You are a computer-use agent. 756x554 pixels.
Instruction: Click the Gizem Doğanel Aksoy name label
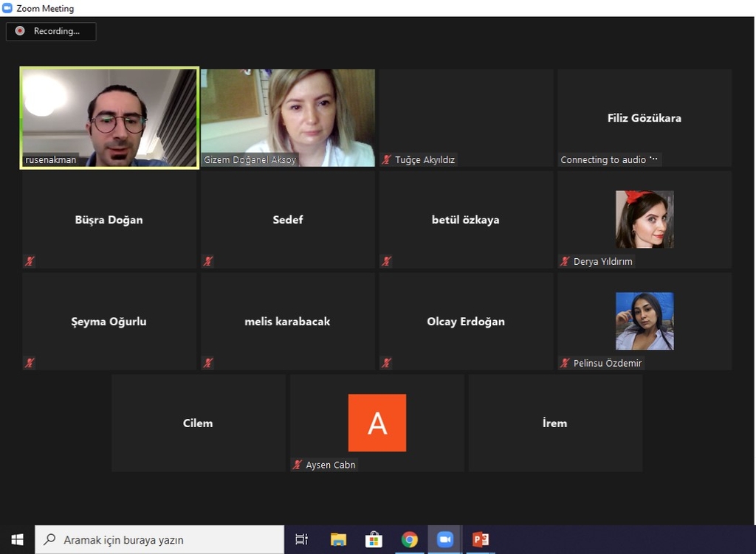[x=250, y=160]
